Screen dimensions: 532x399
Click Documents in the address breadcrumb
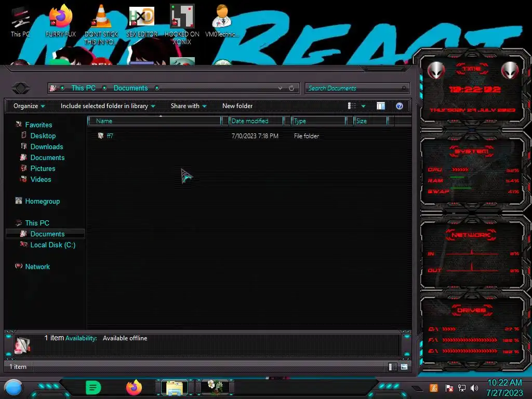pyautogui.click(x=130, y=88)
